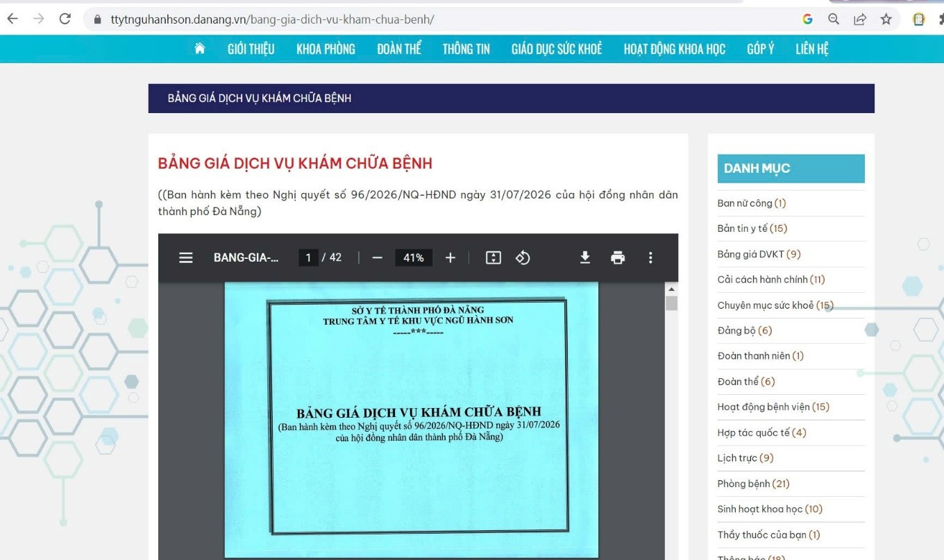This screenshot has height=560, width=944.
Task: Open HOẠT ĐỘNG KHOA HỌC menu
Action: pos(675,49)
